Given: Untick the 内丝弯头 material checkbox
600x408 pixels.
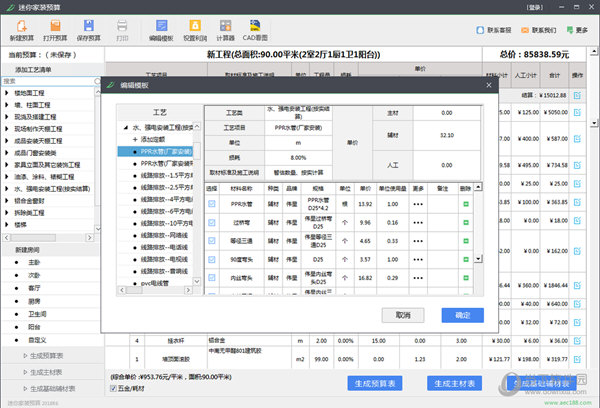Looking at the screenshot, I should click(x=212, y=277).
